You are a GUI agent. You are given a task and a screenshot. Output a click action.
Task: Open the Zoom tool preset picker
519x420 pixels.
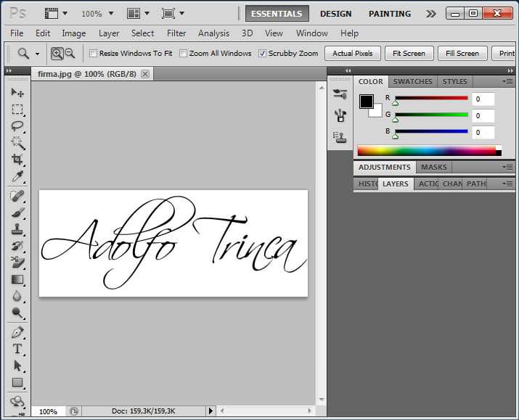click(38, 54)
